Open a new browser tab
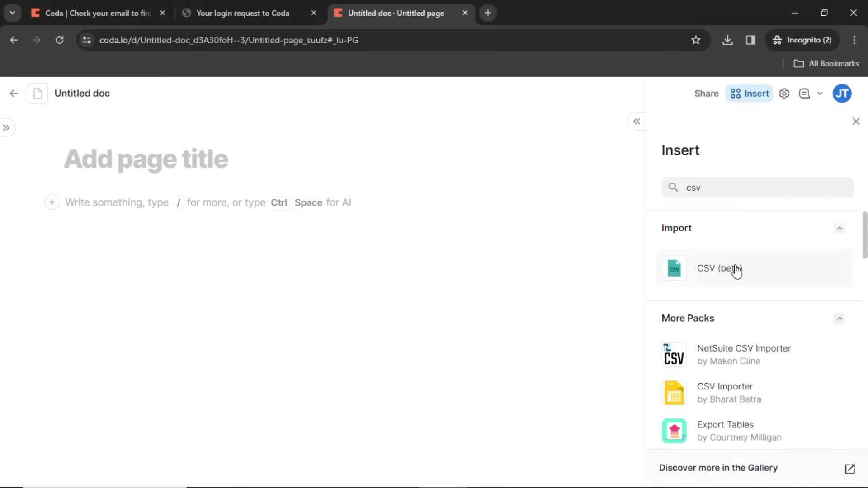 pyautogui.click(x=488, y=13)
